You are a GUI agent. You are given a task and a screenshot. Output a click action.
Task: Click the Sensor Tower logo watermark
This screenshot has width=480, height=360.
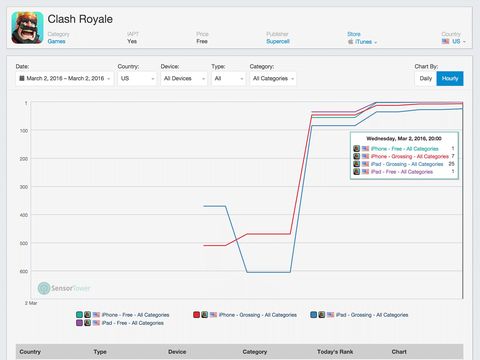[64, 288]
